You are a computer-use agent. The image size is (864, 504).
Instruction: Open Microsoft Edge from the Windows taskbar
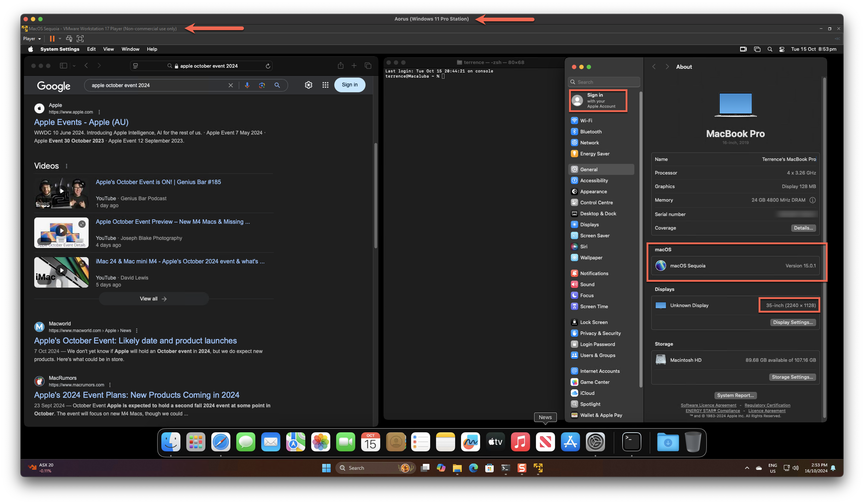(x=474, y=468)
